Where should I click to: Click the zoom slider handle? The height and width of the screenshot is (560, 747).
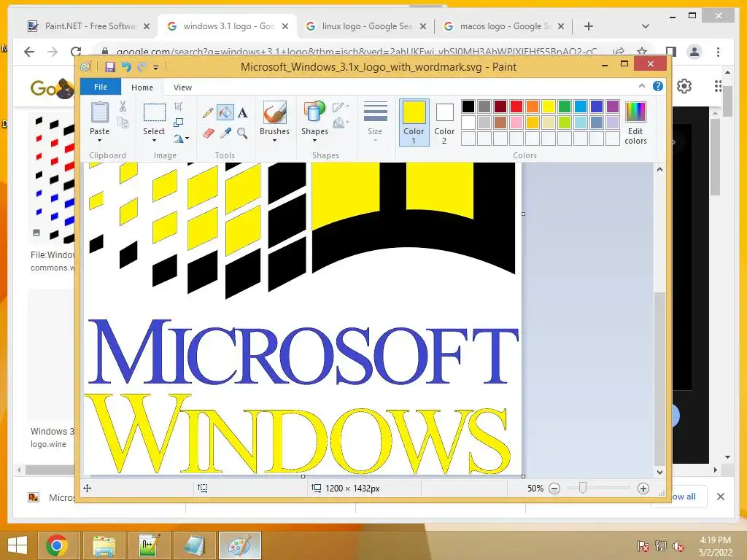pos(582,488)
